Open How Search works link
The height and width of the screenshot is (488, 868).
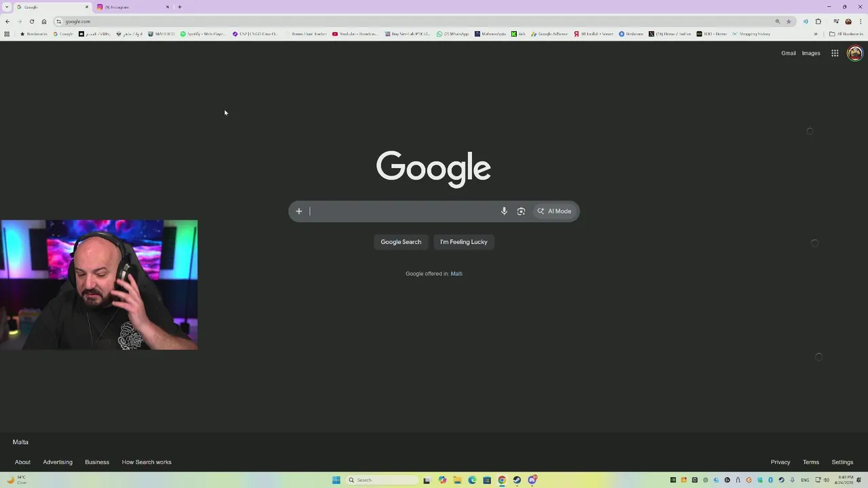146,462
